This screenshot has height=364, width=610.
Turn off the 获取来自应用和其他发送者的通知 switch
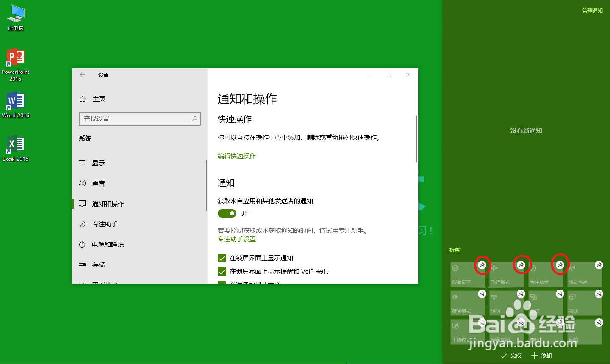(227, 213)
